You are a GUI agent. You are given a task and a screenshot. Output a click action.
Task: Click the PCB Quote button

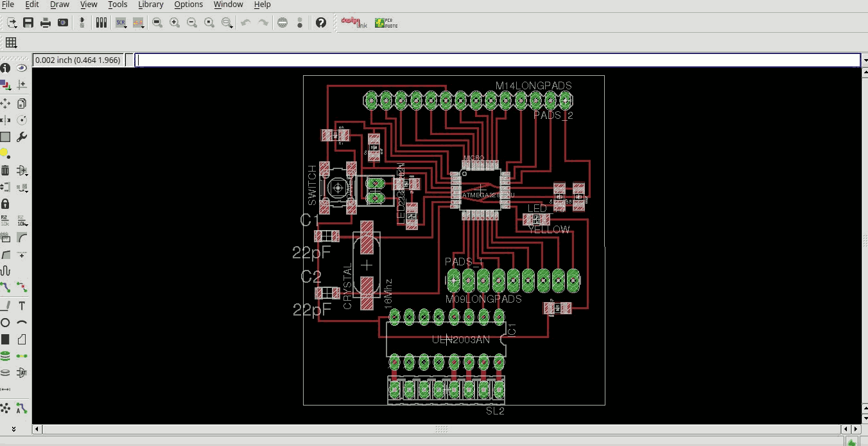(x=386, y=22)
